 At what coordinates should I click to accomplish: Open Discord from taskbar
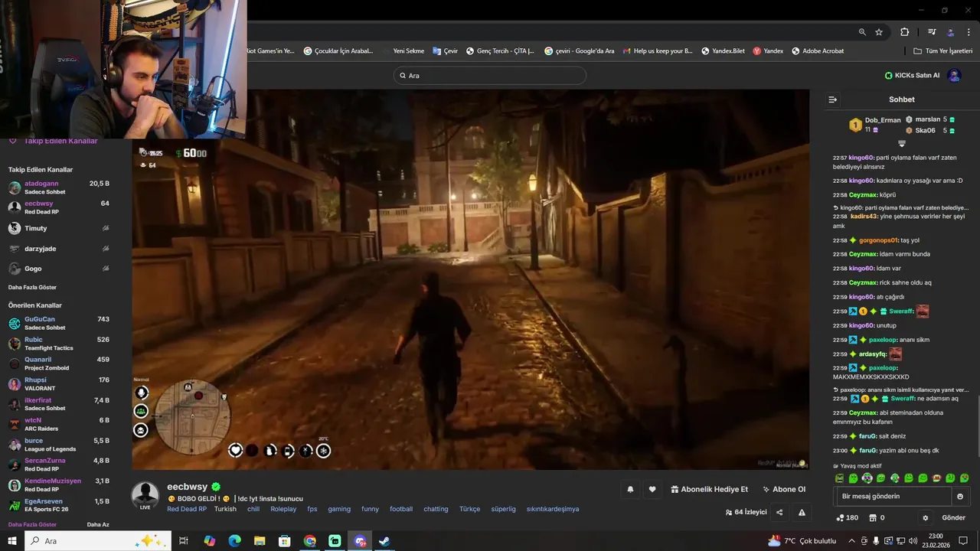tap(360, 541)
